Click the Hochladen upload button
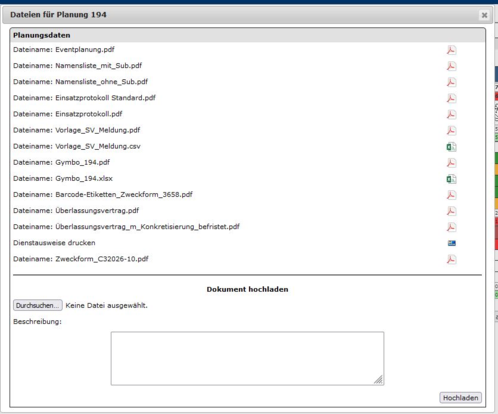Viewport: 498px width, 414px height. (460, 398)
